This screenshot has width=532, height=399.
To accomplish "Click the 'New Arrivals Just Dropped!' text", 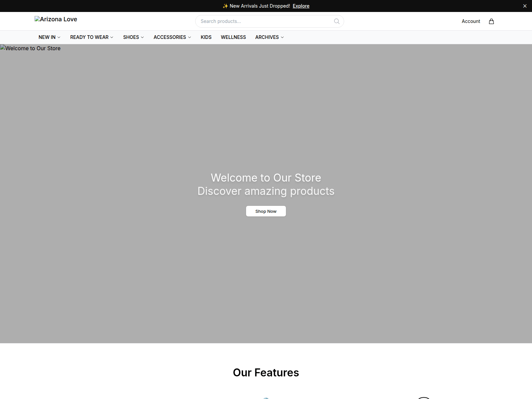I will [260, 6].
